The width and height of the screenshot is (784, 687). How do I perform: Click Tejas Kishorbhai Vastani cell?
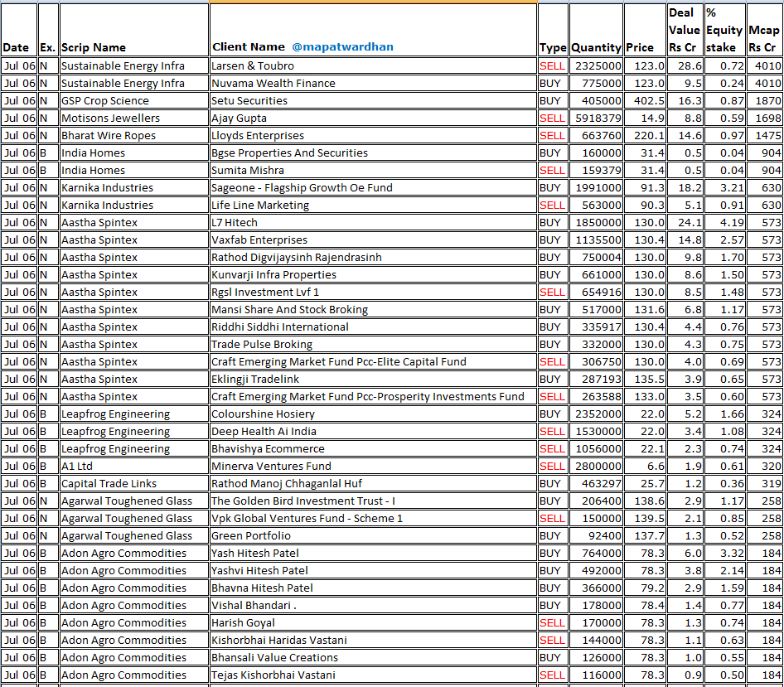374,675
